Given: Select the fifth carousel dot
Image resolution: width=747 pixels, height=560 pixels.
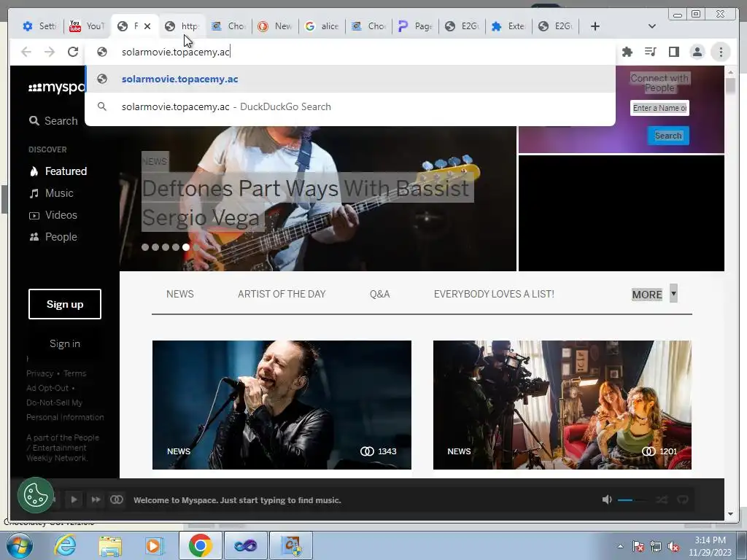Looking at the screenshot, I should [186, 247].
